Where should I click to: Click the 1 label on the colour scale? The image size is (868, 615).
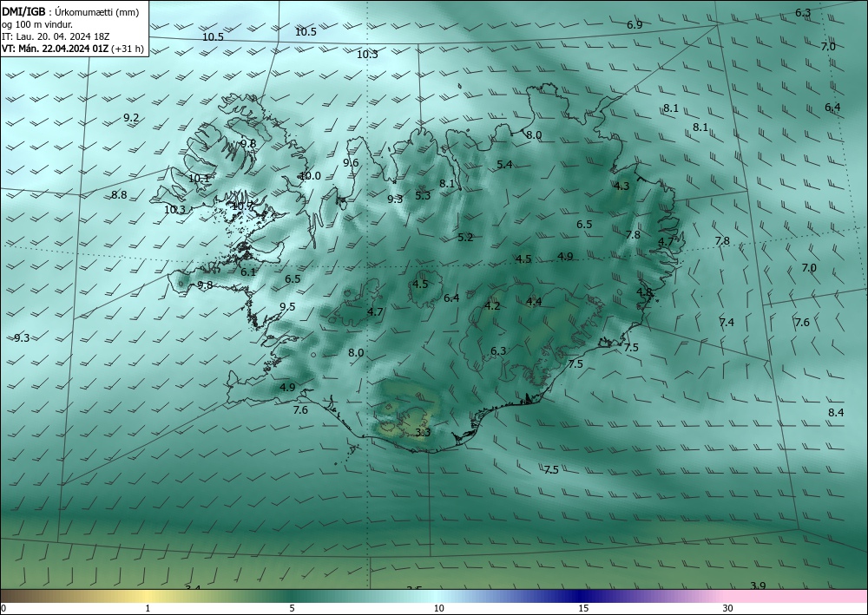[x=148, y=608]
